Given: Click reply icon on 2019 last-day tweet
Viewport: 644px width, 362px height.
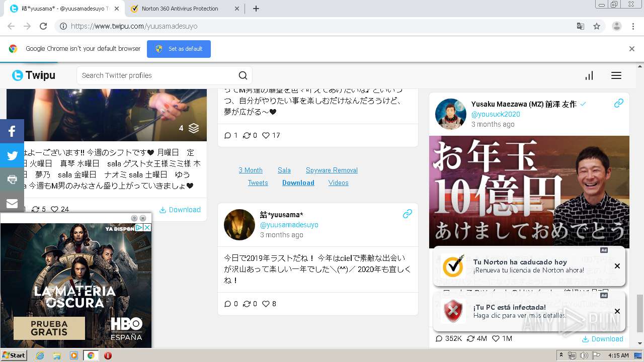Looking at the screenshot, I should (x=227, y=304).
